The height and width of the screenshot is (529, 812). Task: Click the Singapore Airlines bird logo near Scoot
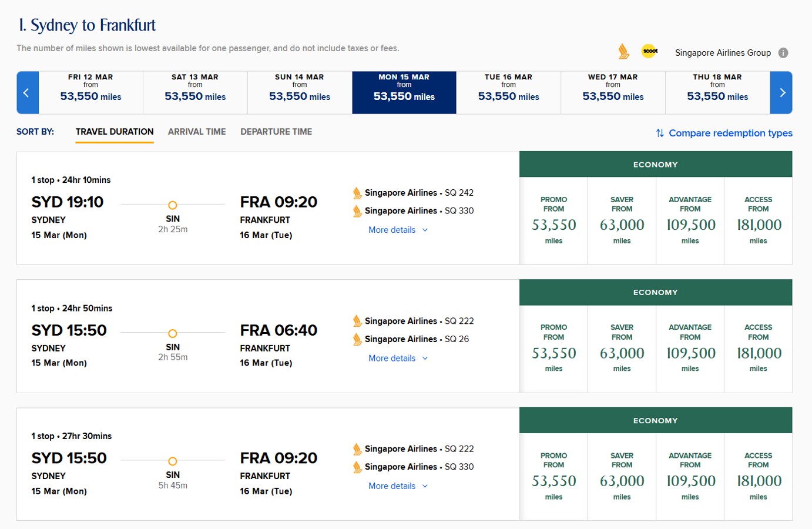(623, 52)
